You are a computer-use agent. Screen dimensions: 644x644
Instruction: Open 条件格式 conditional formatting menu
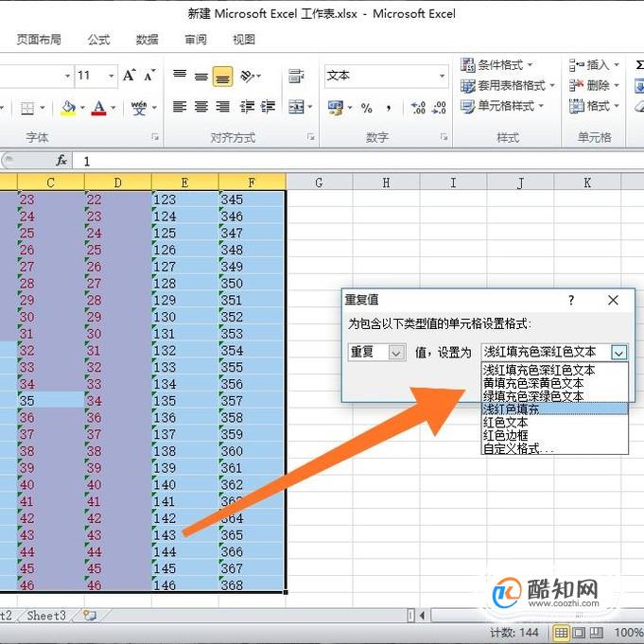[496, 65]
